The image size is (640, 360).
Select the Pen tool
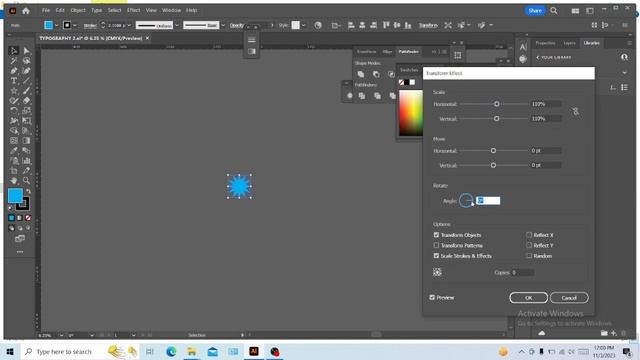[13, 71]
